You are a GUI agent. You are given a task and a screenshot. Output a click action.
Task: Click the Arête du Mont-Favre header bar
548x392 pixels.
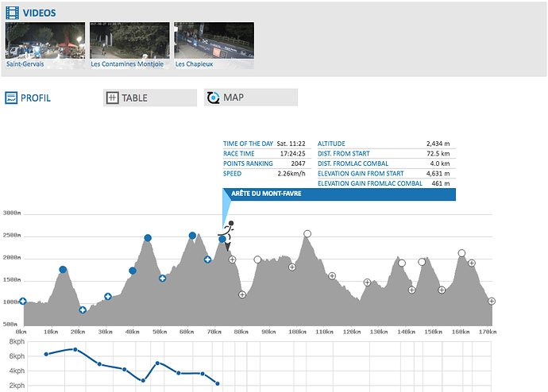point(338,194)
